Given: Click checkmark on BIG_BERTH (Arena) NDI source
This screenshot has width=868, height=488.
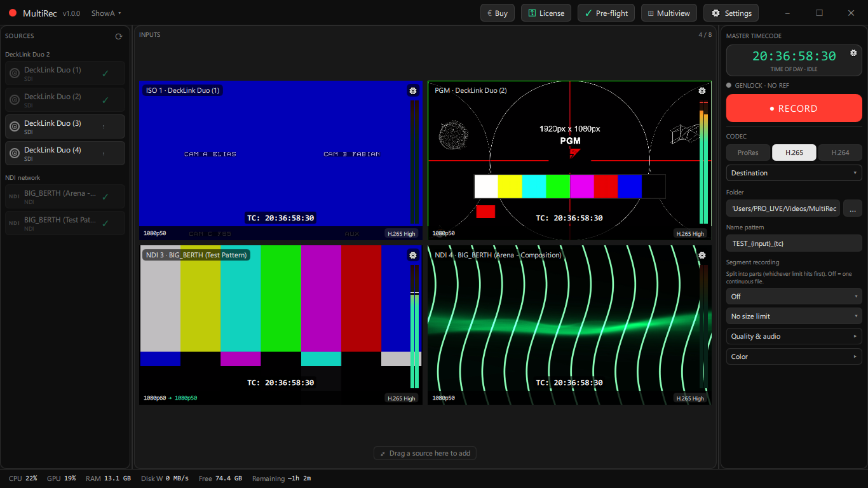Looking at the screenshot, I should click(105, 196).
